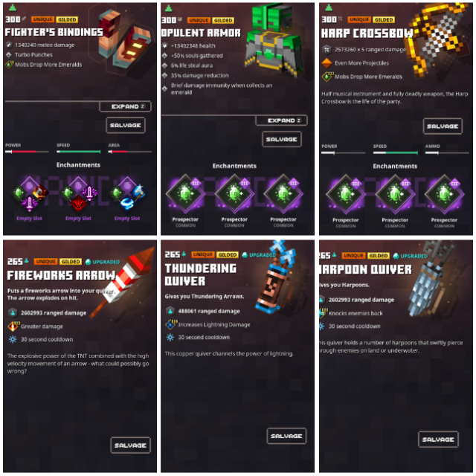Click the Fireworks Arrow rocket image
476x476 pixels.
click(123, 282)
